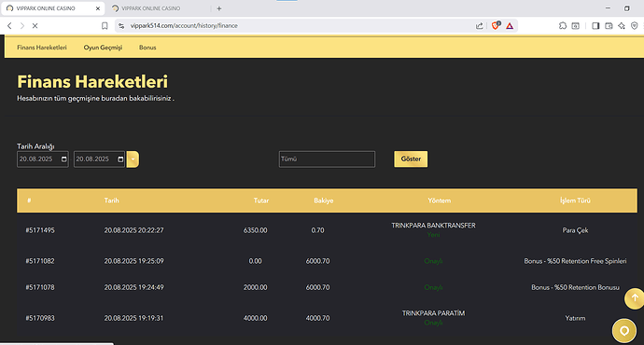Click the balance value 4000.70
Image resolution: width=644 pixels, height=345 pixels.
point(317,318)
